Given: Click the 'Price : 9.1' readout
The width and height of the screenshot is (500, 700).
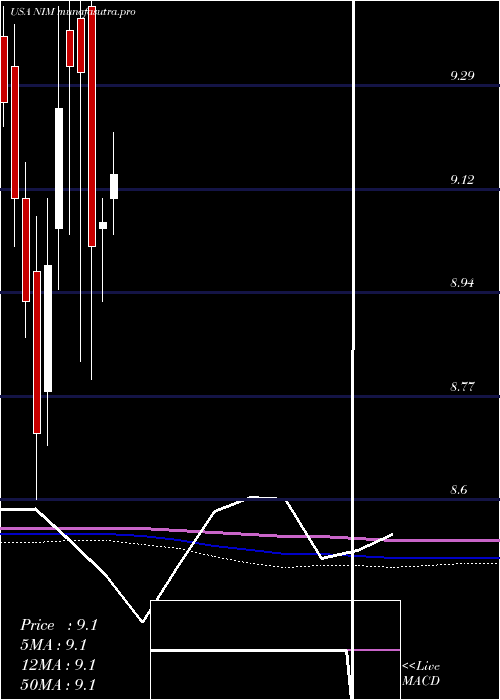Looking at the screenshot, I should 58,625.
